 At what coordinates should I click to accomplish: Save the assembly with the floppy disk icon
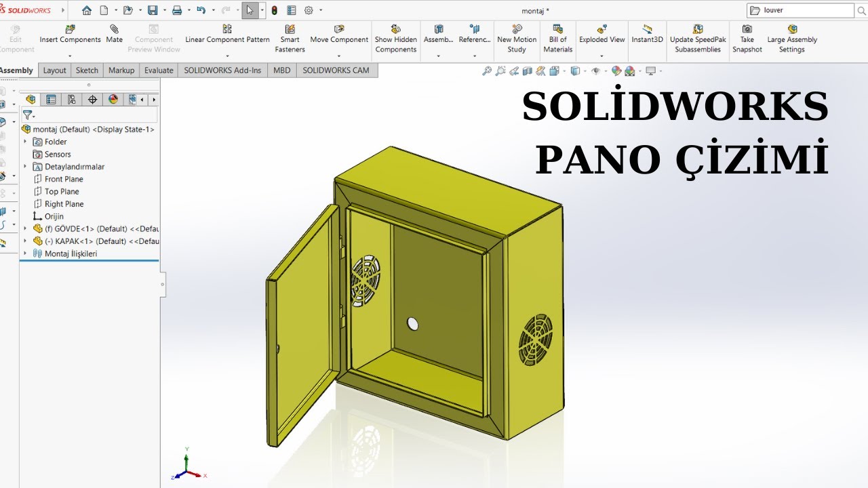153,10
